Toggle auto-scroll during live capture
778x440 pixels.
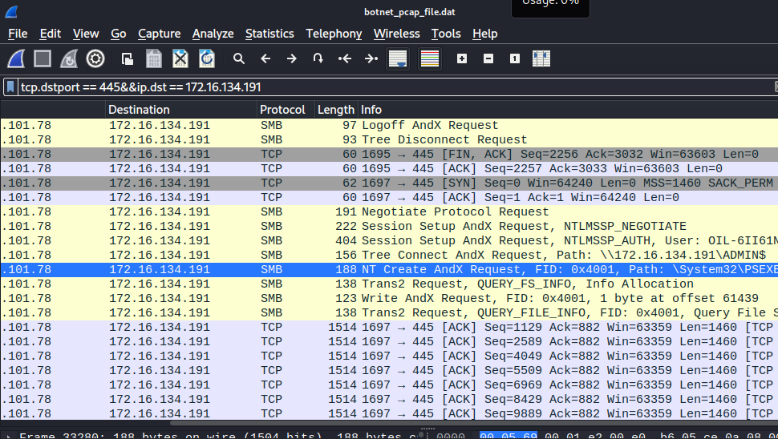tap(398, 59)
